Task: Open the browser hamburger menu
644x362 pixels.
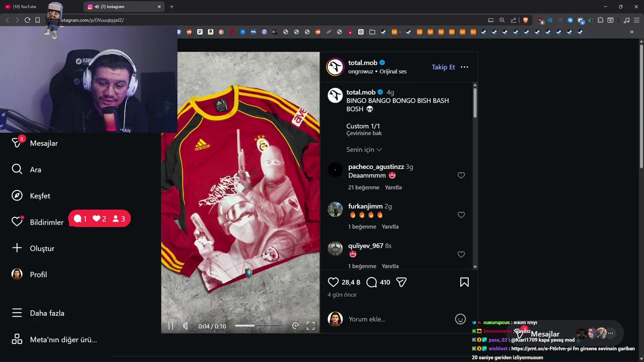Action: (636, 20)
